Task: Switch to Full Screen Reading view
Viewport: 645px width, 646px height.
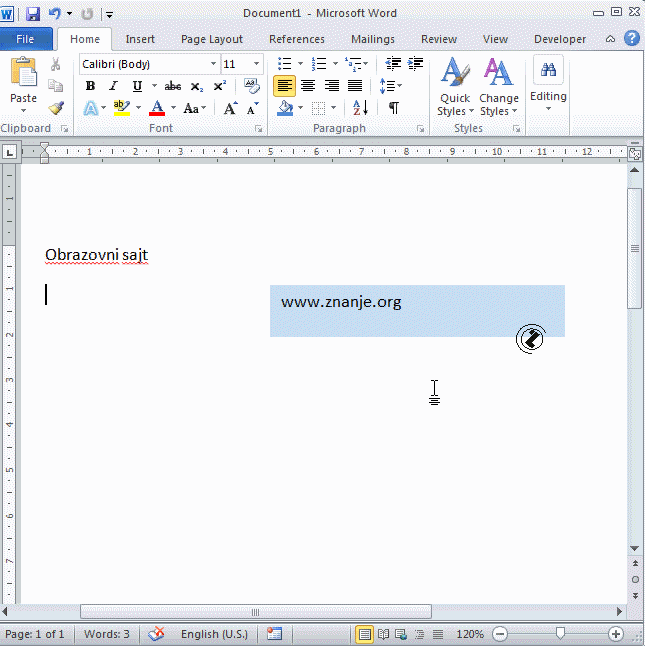Action: click(383, 634)
